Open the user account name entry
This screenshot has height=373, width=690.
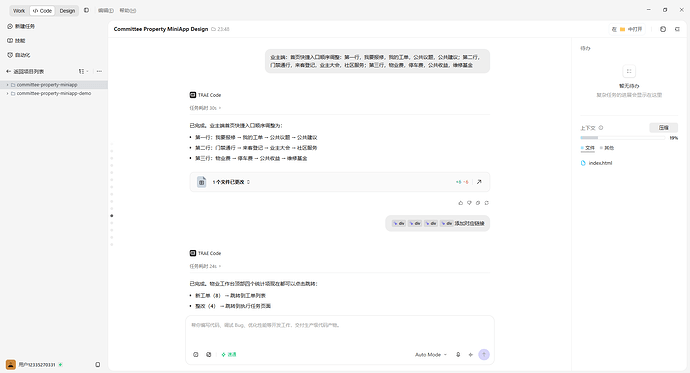(x=37, y=365)
